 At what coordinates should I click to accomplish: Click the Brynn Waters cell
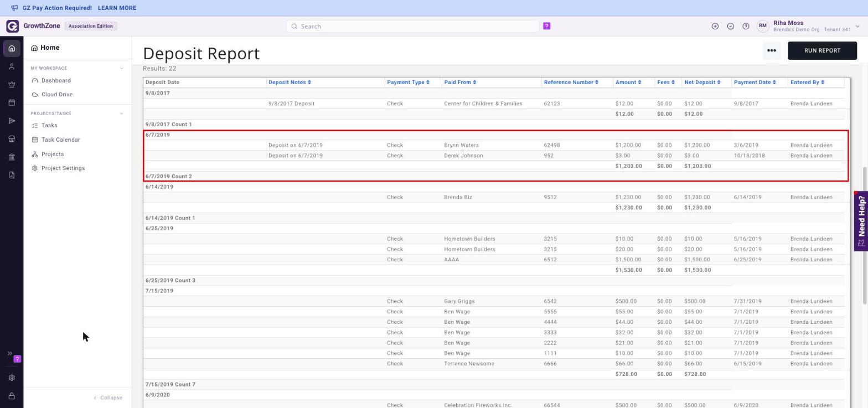pyautogui.click(x=461, y=145)
